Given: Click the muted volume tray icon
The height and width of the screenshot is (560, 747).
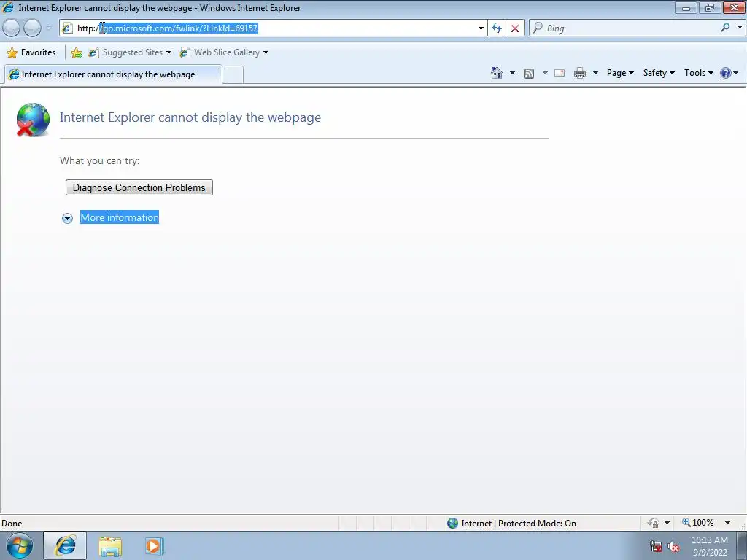Looking at the screenshot, I should pyautogui.click(x=673, y=547).
